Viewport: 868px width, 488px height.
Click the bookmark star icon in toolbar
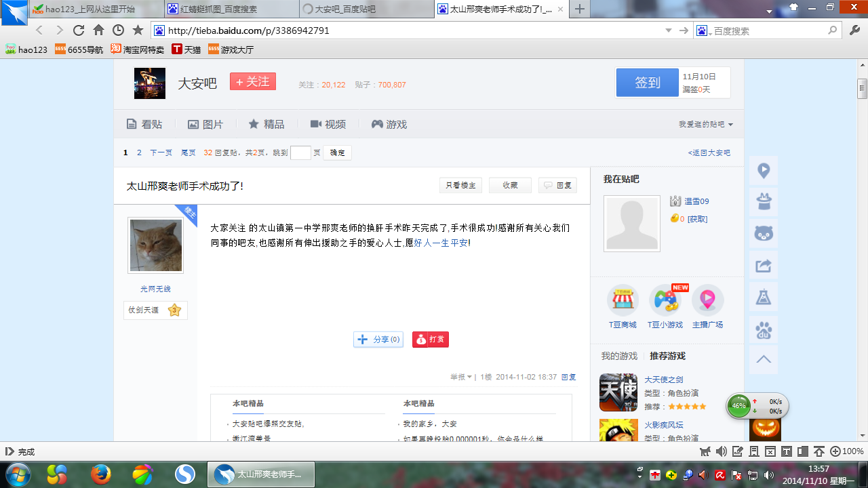[x=138, y=30]
